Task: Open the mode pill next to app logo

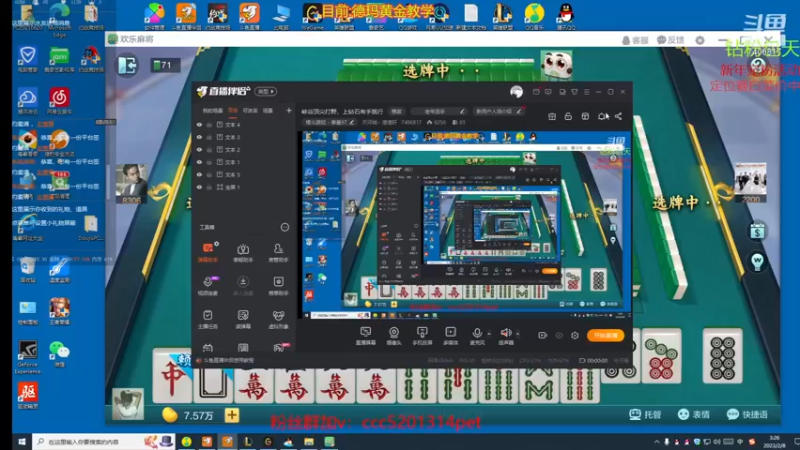Action: 265,91
